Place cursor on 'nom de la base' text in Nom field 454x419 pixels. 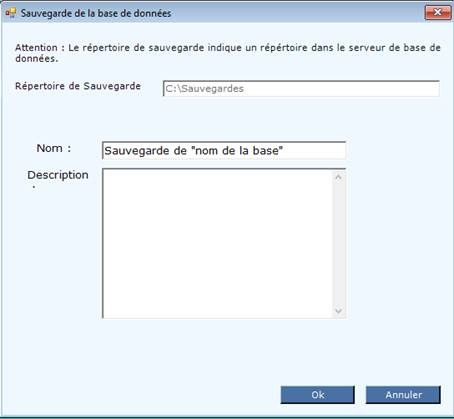(237, 151)
